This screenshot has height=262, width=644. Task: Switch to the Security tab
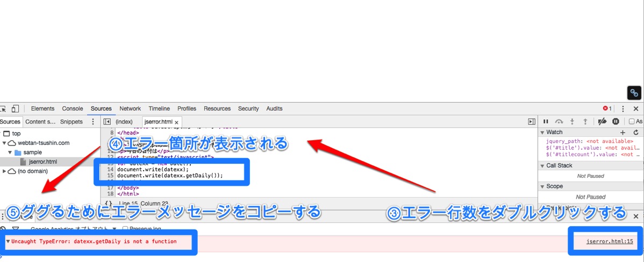tap(248, 108)
